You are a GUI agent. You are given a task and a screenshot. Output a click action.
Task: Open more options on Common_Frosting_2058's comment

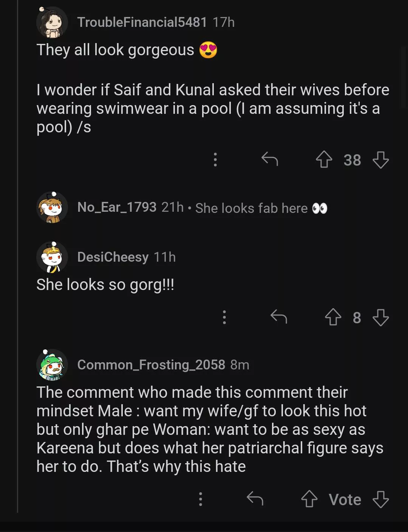(x=201, y=499)
